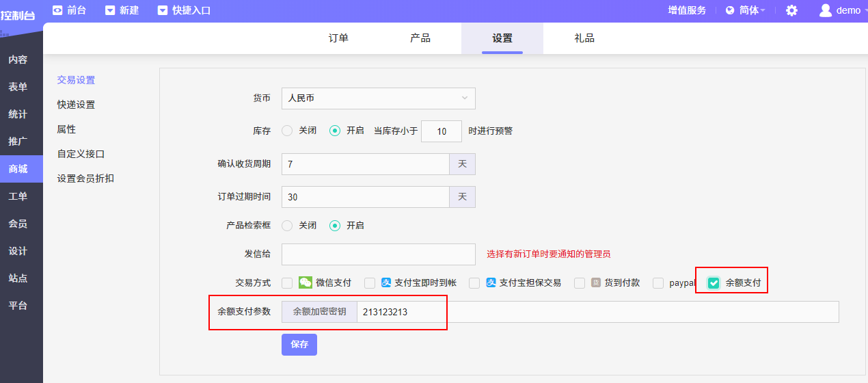The image size is (868, 383).
Task: Switch to the 订单 tab
Action: 338,38
